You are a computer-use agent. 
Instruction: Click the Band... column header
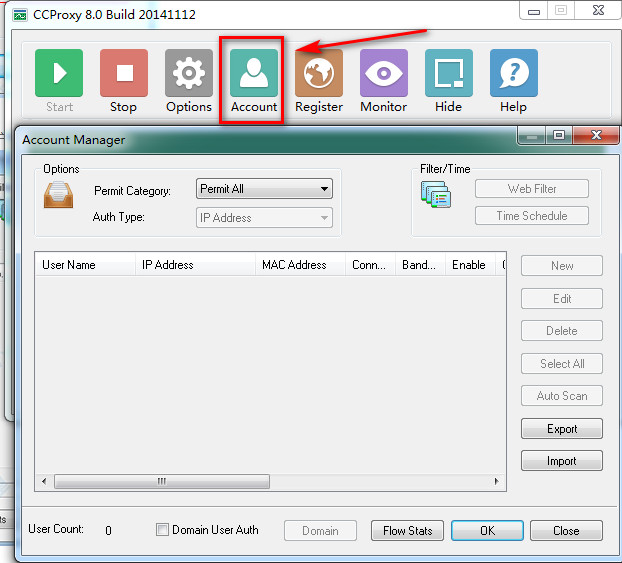tap(420, 265)
